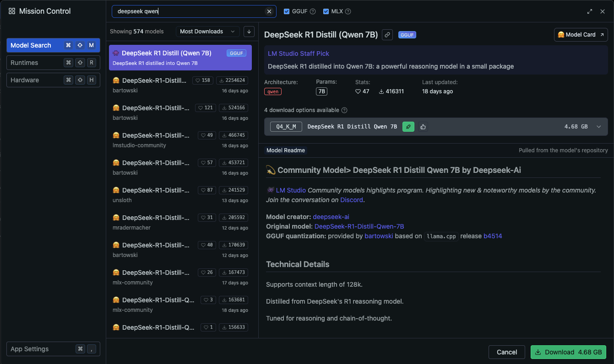Click the Mission Control grid icon

(12, 11)
